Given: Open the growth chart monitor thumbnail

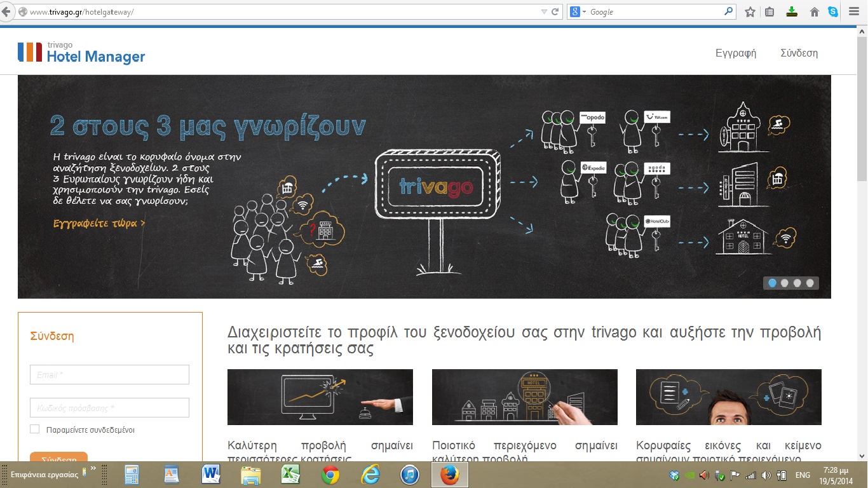Looking at the screenshot, I should pos(320,397).
